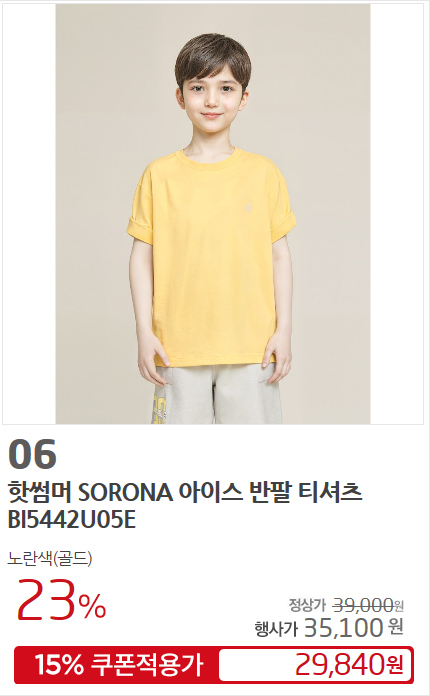Click the 행사가 label text

(x=275, y=629)
